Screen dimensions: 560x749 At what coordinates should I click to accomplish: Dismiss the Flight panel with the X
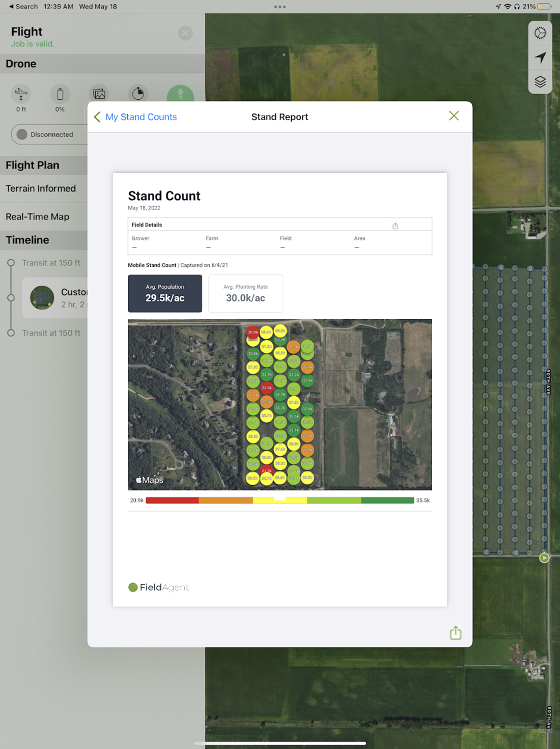(x=185, y=34)
